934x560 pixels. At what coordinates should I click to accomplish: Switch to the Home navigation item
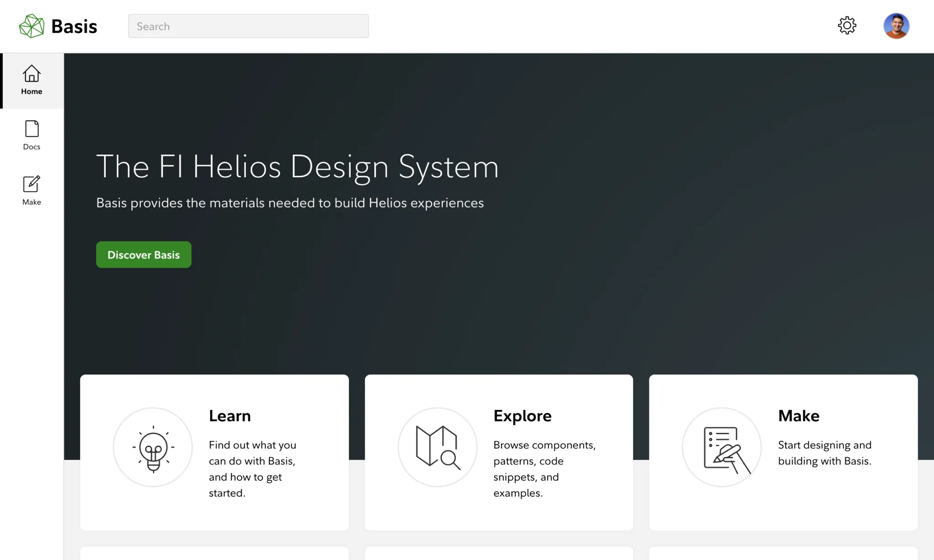coord(31,81)
